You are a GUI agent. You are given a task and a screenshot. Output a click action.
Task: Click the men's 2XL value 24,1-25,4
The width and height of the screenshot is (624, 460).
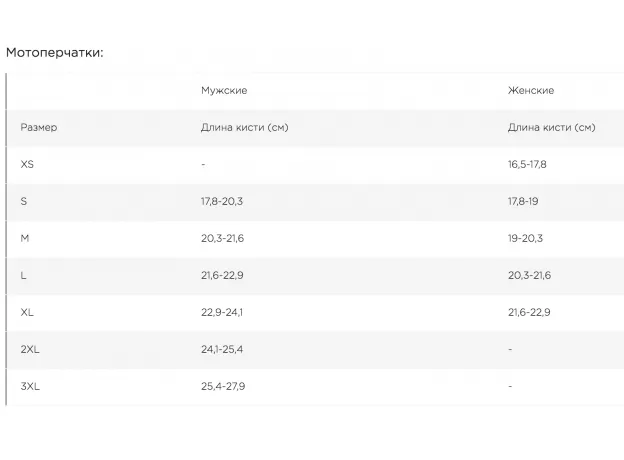222,349
